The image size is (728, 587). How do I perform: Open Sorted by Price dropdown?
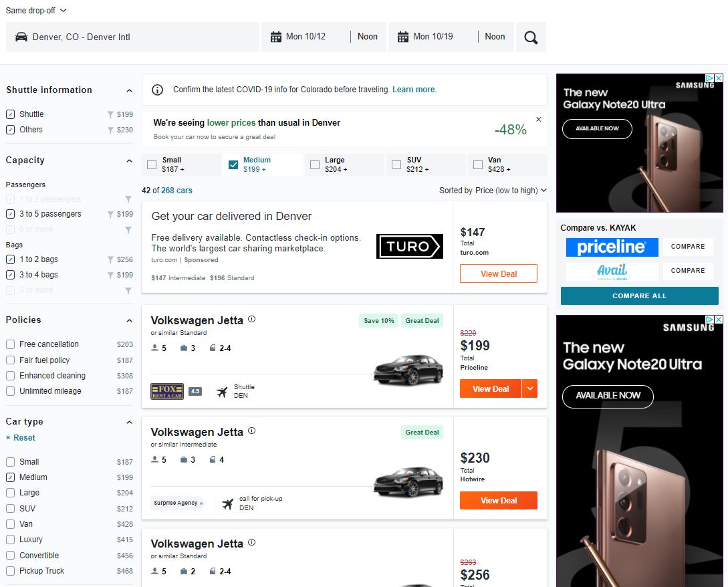(493, 191)
